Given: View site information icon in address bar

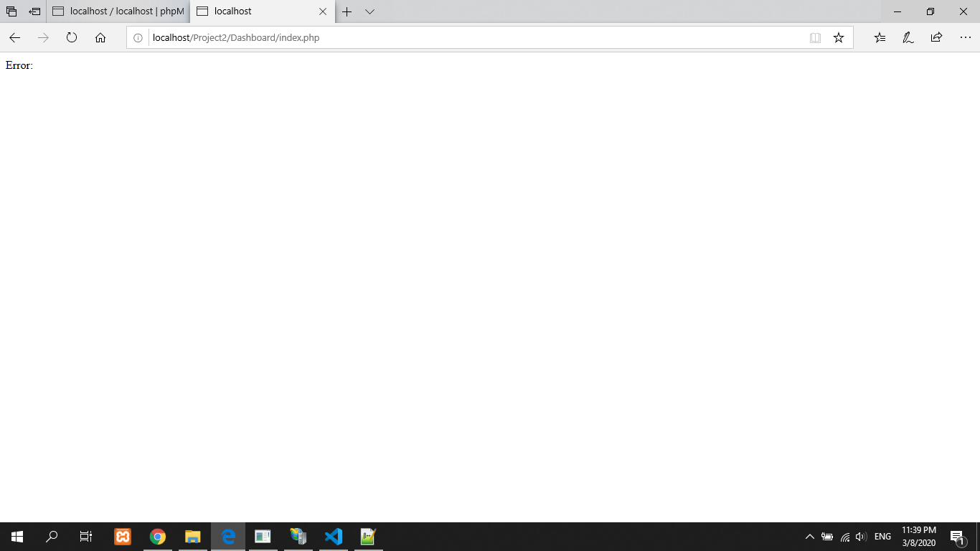Looking at the screenshot, I should pyautogui.click(x=138, y=38).
